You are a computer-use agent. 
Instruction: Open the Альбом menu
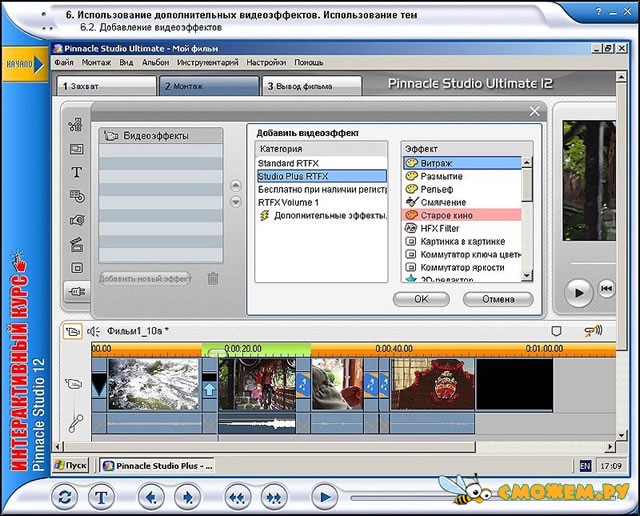tap(155, 62)
